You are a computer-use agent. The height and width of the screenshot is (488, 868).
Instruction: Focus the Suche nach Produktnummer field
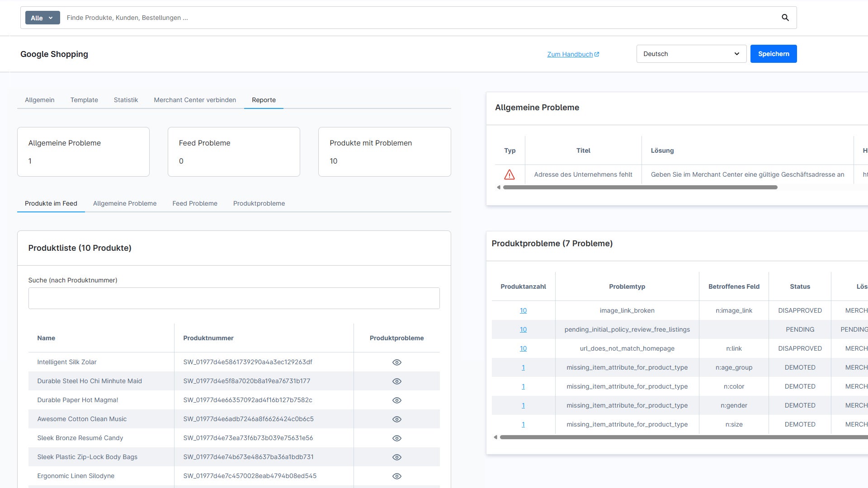(x=234, y=298)
